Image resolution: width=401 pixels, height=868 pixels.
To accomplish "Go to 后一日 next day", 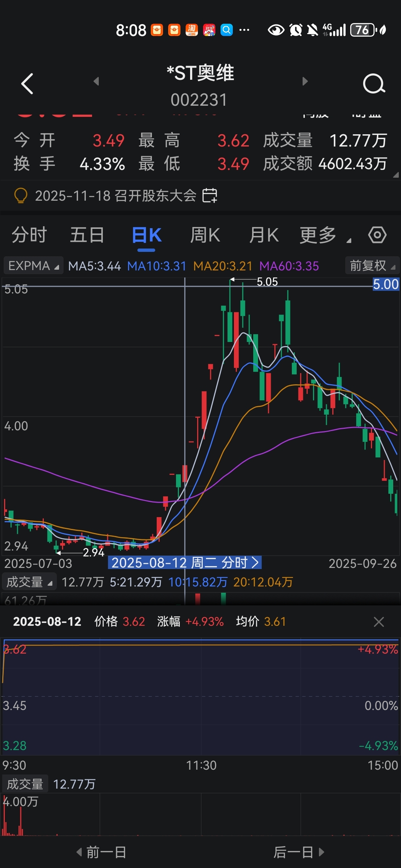I will click(299, 852).
